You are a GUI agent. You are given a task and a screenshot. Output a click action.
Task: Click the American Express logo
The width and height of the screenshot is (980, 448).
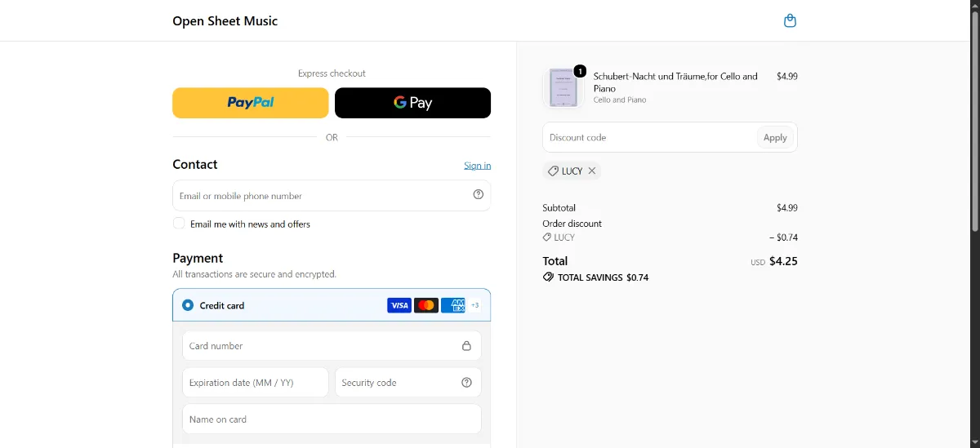tap(453, 305)
